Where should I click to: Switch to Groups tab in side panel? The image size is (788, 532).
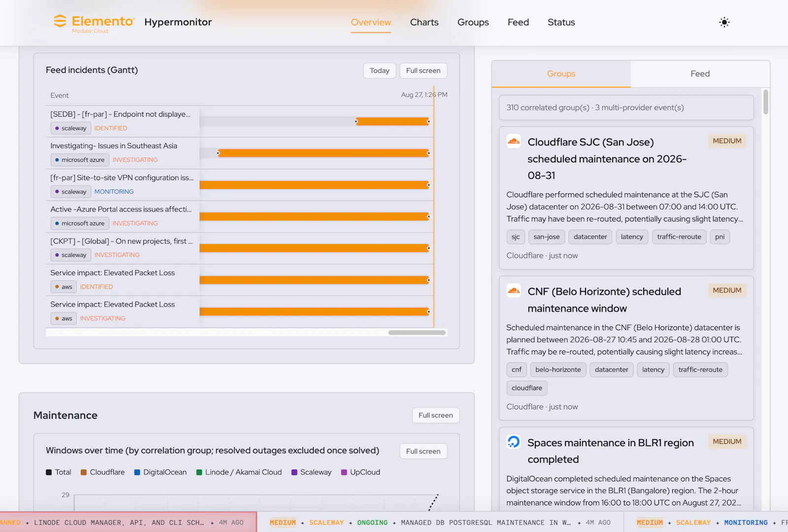pos(561,74)
